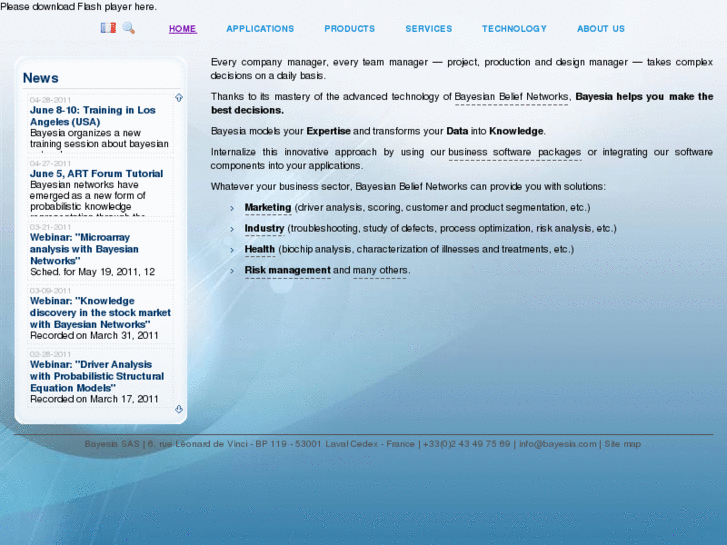727x545 pixels.
Task: Click 'Sched. for May 19, 2011' text
Action: coord(92,272)
